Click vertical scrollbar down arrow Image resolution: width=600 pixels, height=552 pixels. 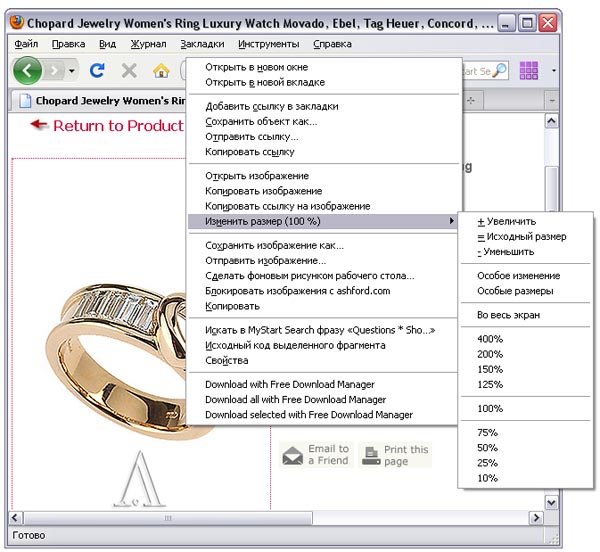pyautogui.click(x=551, y=503)
